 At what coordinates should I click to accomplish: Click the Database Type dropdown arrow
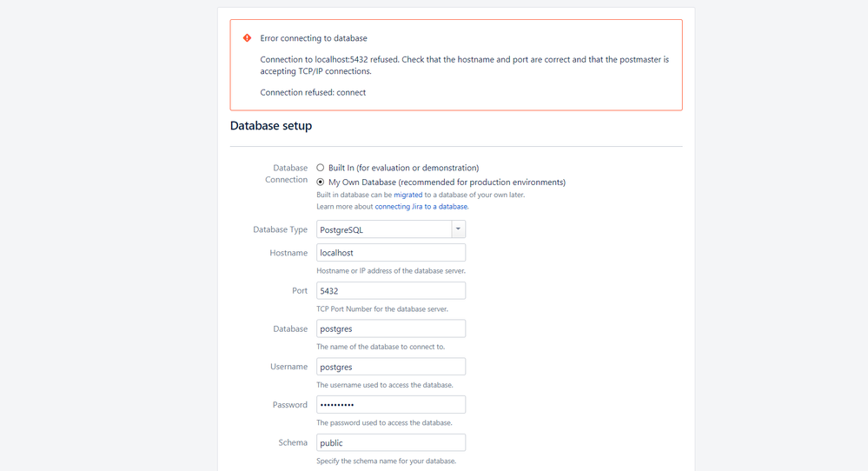[459, 229]
